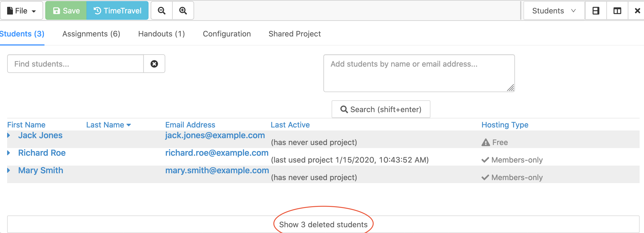Open the Configuration tab
The image size is (644, 233).
[227, 34]
